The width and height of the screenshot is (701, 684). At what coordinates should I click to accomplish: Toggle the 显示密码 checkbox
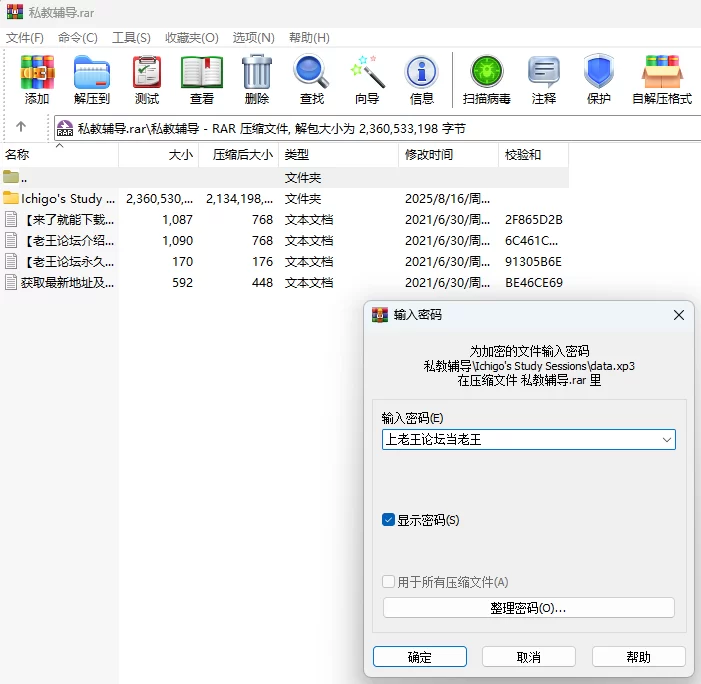click(x=388, y=519)
